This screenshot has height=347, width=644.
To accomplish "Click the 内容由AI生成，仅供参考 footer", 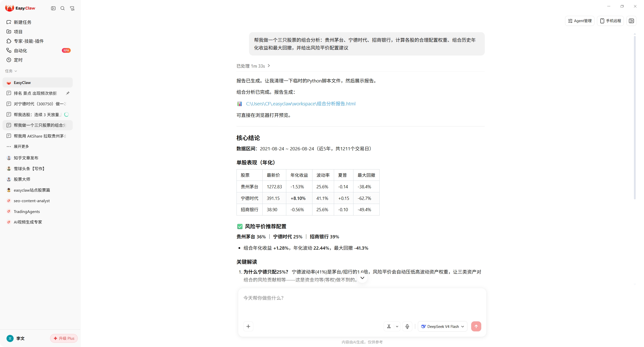I will (362, 342).
